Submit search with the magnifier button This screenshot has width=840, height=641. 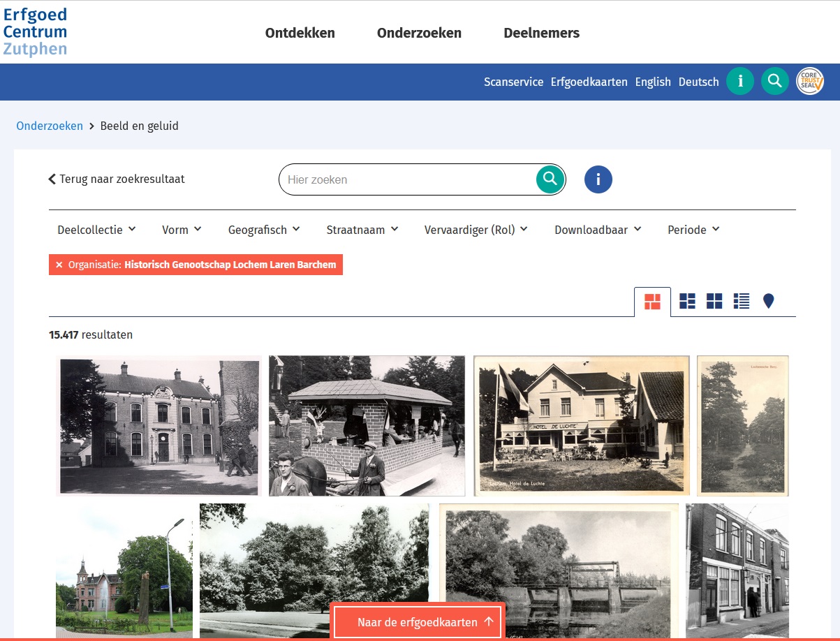pos(550,179)
